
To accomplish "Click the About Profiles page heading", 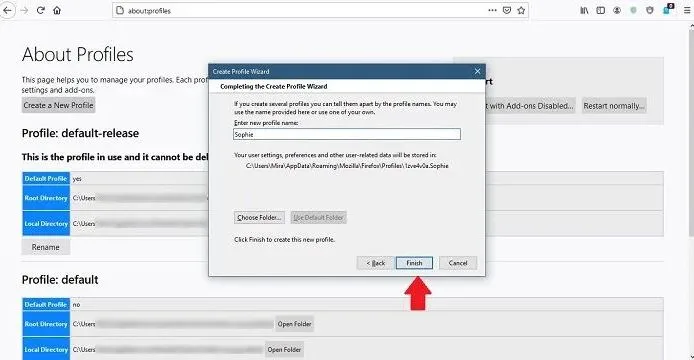I will coord(77,54).
